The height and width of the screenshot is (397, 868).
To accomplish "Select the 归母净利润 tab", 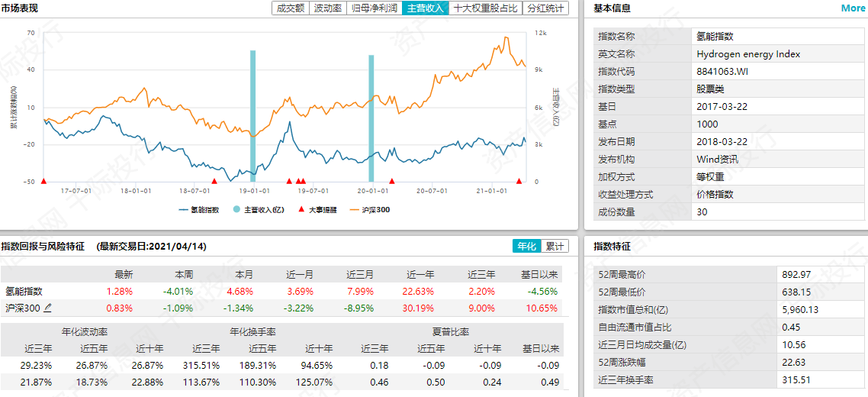I will pos(375,8).
